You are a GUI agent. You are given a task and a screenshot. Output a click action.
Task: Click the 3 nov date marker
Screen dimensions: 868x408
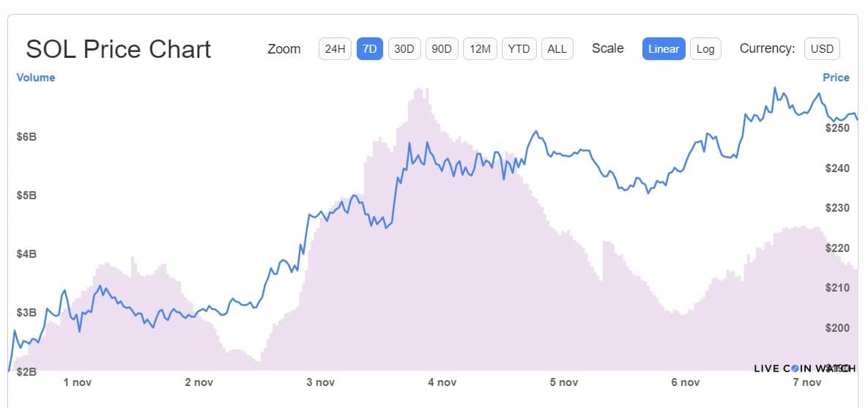click(321, 382)
